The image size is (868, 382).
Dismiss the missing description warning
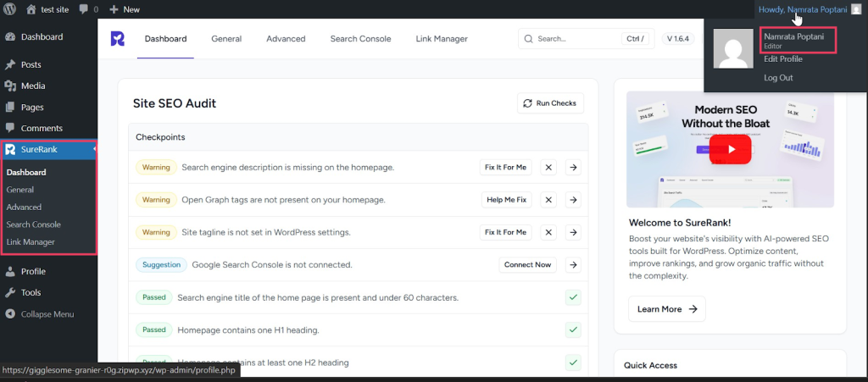pyautogui.click(x=548, y=167)
